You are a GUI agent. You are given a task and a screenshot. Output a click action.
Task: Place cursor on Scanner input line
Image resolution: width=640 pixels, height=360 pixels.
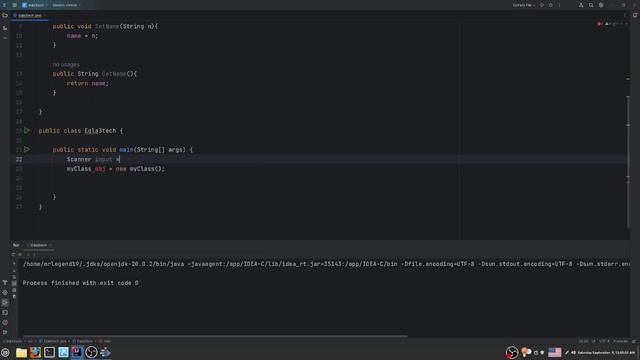[93, 159]
